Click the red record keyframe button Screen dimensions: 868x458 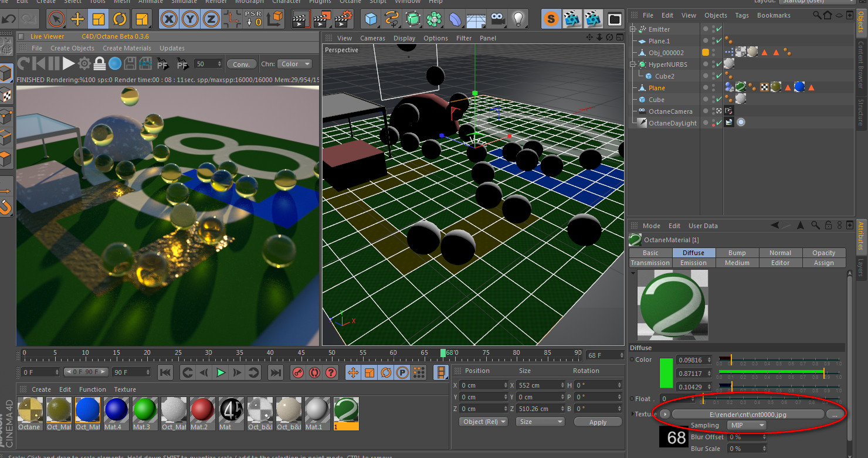coord(298,372)
